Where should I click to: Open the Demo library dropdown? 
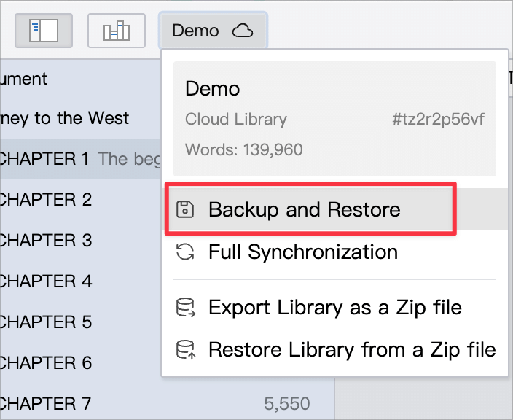[x=213, y=31]
